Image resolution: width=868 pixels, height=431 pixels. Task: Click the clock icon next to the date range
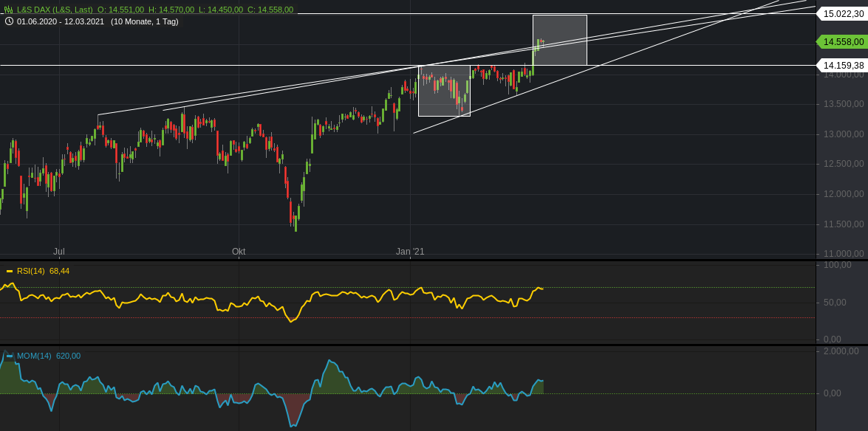(9, 22)
